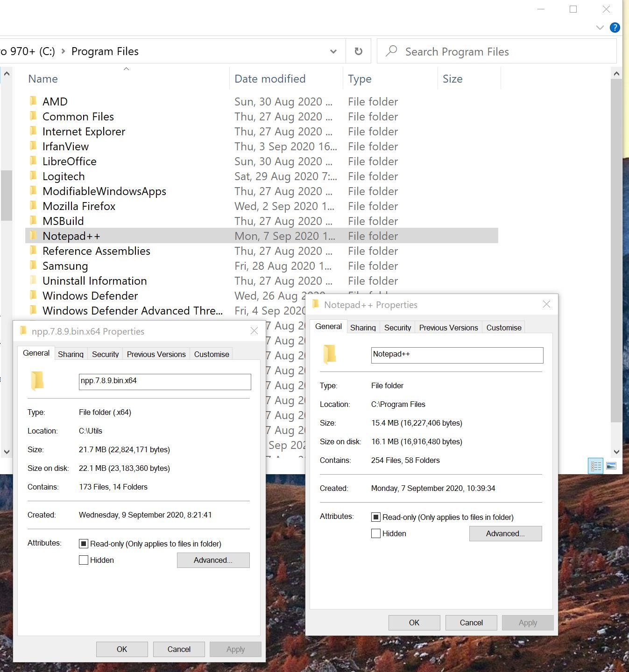Viewport: 629px width, 672px height.
Task: Click the Mozilla Firefox folder icon
Action: tap(33, 206)
